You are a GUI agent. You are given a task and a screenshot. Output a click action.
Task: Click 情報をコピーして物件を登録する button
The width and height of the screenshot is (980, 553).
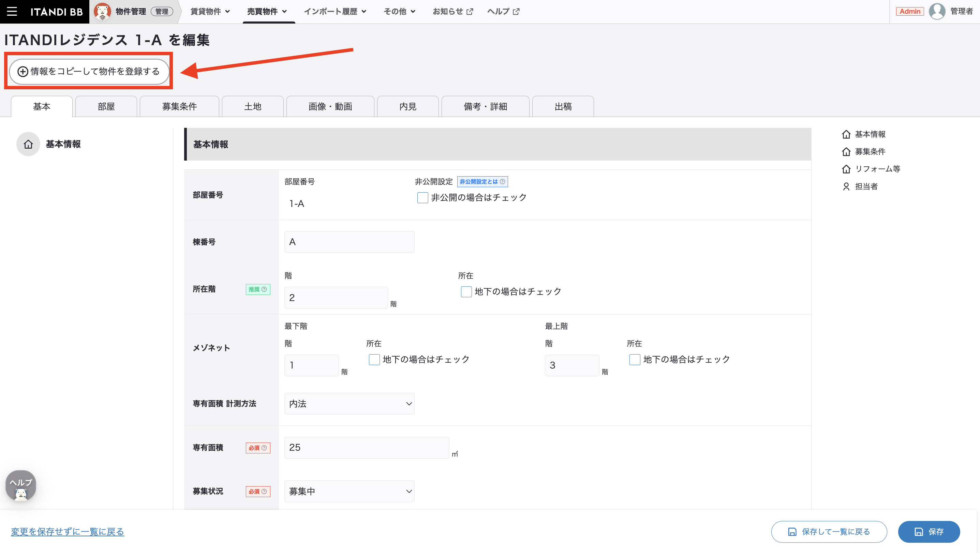[x=89, y=72]
